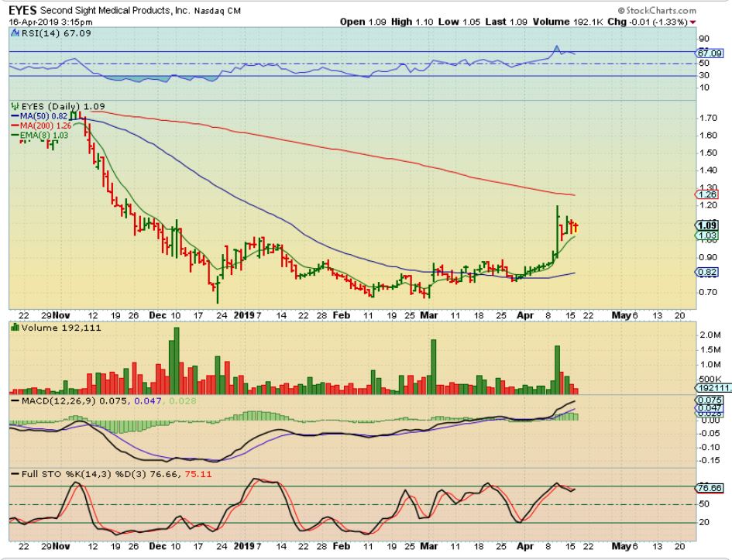This screenshot has width=732, height=560.
Task: Click the 0.82 price tag for MA(50)
Action: click(707, 272)
